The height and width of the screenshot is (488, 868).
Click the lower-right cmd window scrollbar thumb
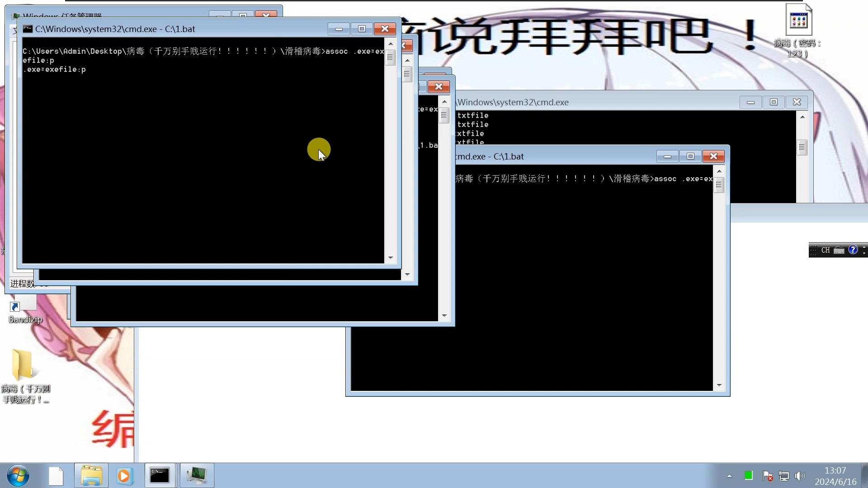719,185
